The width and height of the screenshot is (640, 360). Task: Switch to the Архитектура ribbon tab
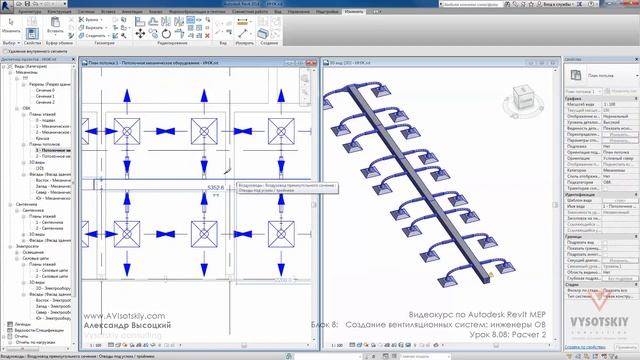(x=29, y=12)
